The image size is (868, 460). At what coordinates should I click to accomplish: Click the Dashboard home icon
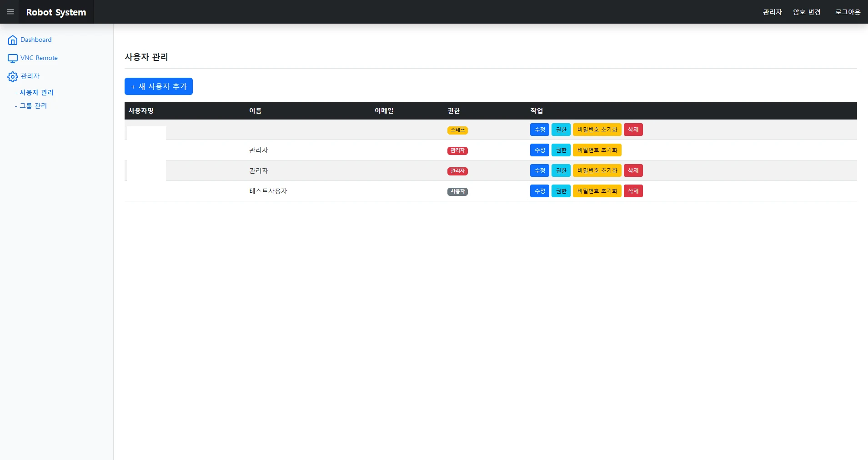click(13, 40)
